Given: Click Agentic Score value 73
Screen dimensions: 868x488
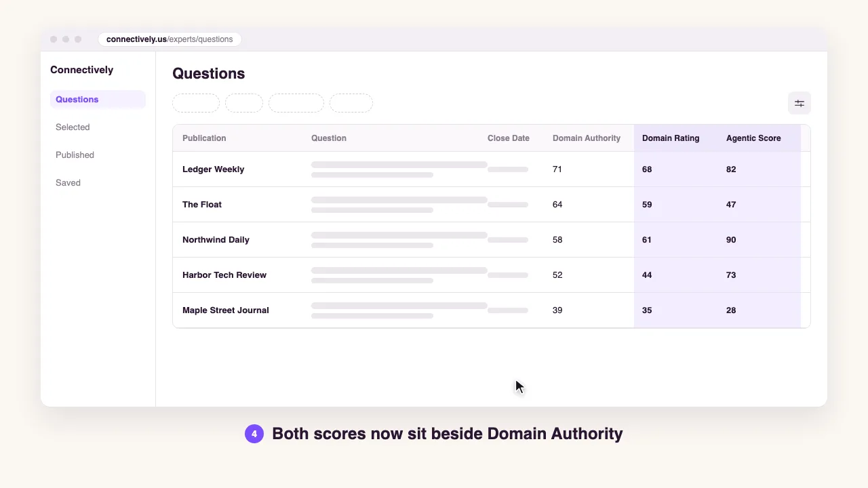Looking at the screenshot, I should (x=731, y=275).
